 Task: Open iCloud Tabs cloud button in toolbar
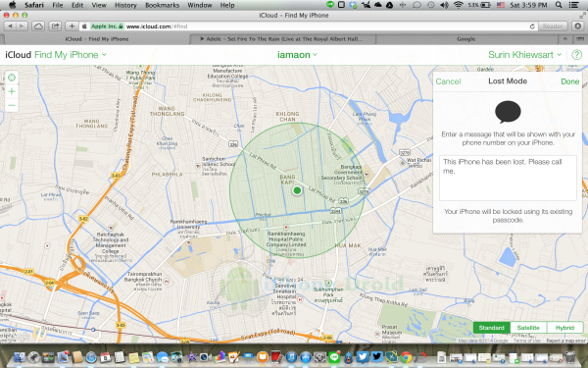pos(38,26)
